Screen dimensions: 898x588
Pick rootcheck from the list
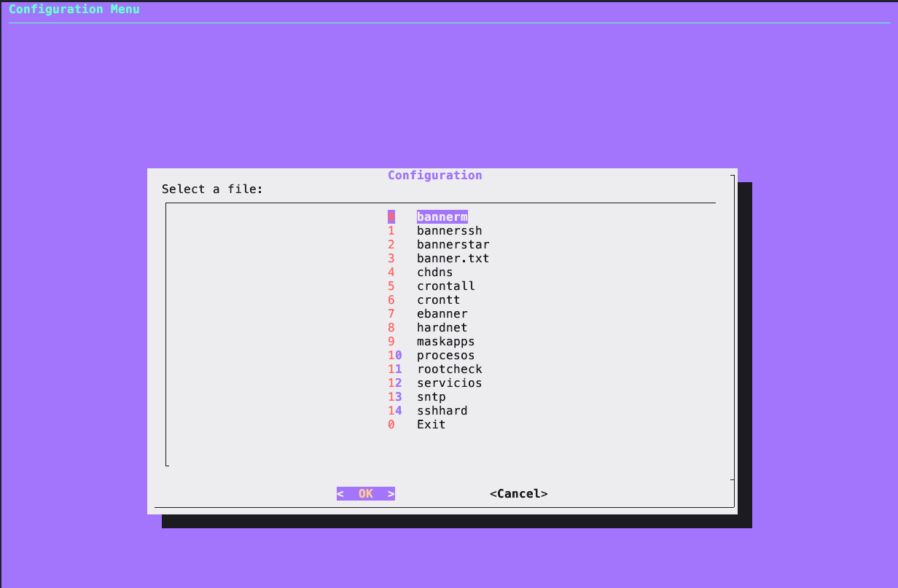(449, 369)
